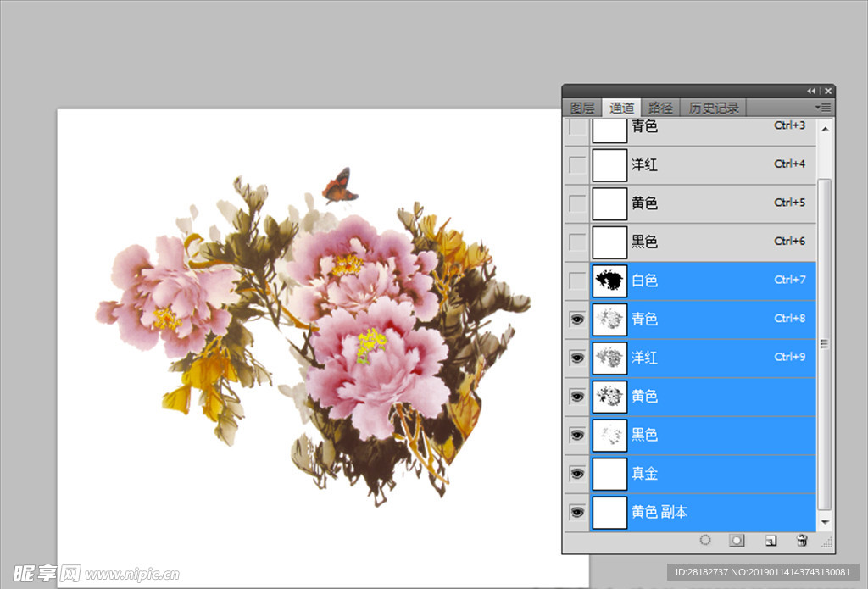Image resolution: width=868 pixels, height=589 pixels.
Task: Load channel as selection icon
Action: 705,541
